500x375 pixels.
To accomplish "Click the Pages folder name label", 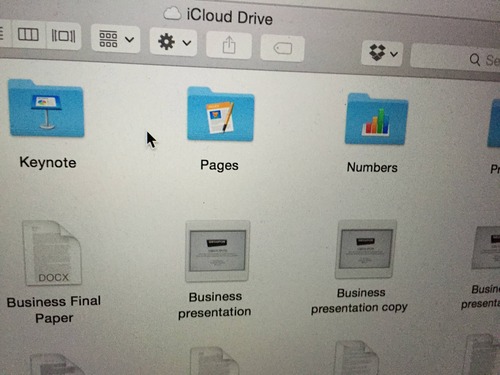I will click(x=219, y=165).
